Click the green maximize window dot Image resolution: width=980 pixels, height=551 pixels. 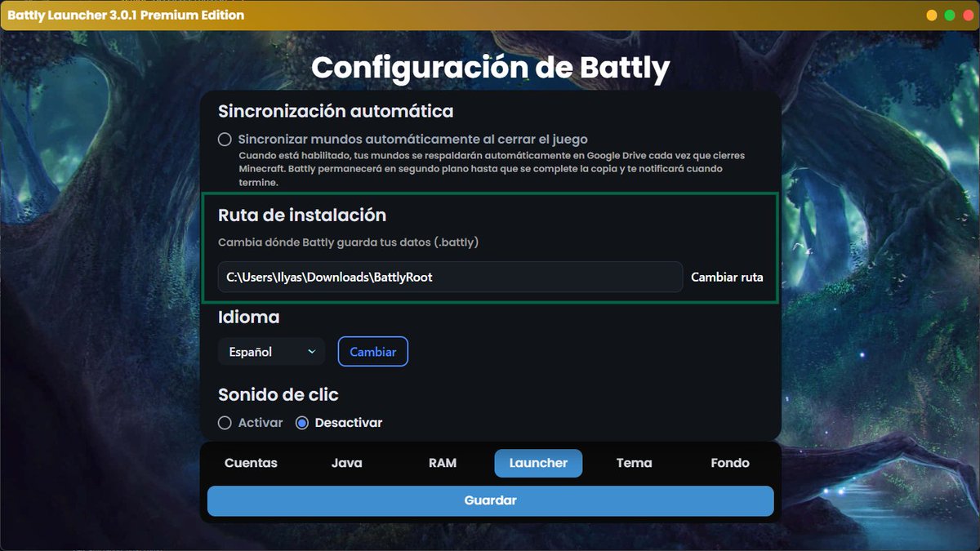(950, 16)
